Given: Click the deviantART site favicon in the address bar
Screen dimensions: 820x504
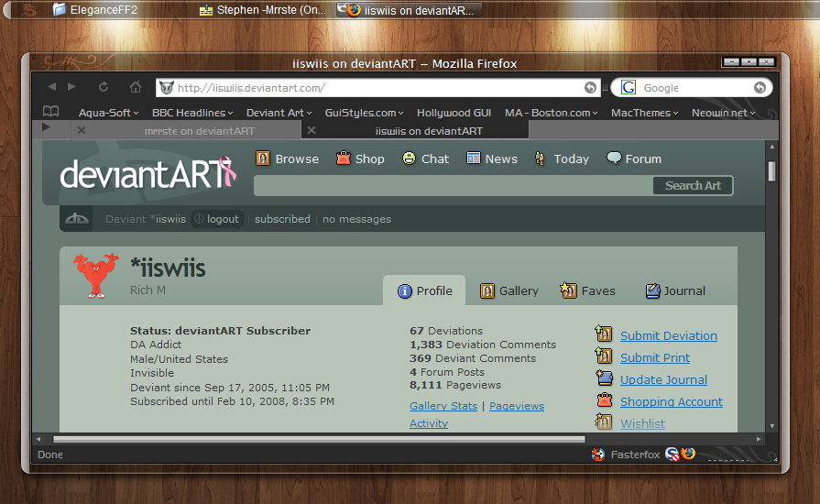Looking at the screenshot, I should click(167, 88).
